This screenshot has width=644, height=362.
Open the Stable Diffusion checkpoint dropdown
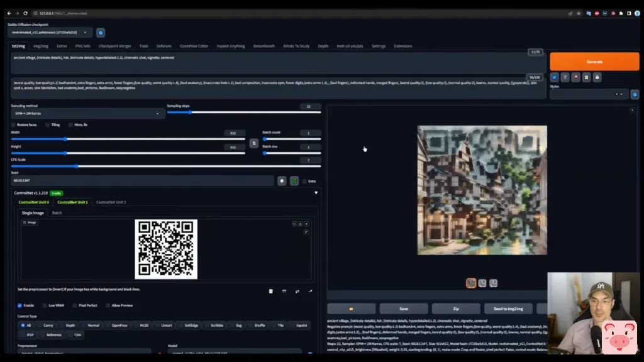point(50,33)
